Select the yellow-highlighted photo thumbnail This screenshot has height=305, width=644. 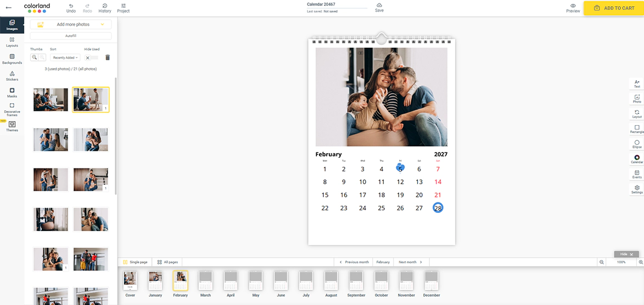pos(91,100)
